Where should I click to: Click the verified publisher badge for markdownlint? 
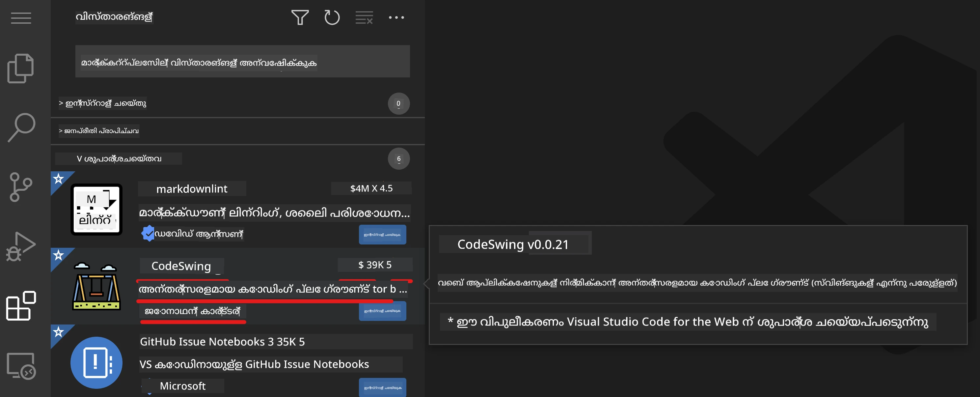click(148, 233)
